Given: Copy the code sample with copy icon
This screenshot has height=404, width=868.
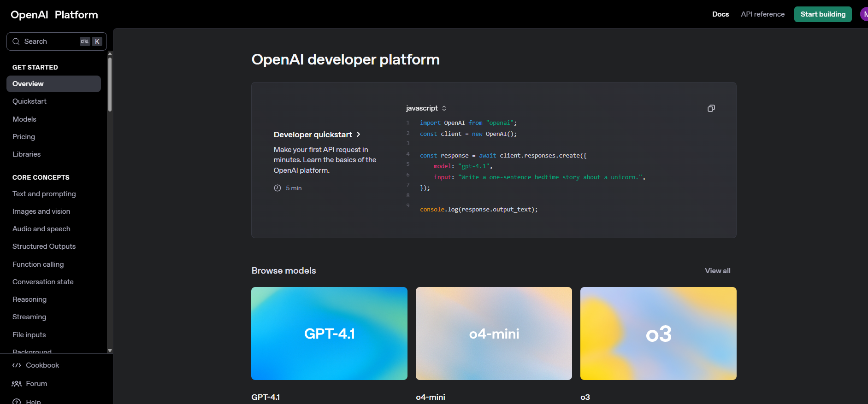Looking at the screenshot, I should tap(711, 108).
